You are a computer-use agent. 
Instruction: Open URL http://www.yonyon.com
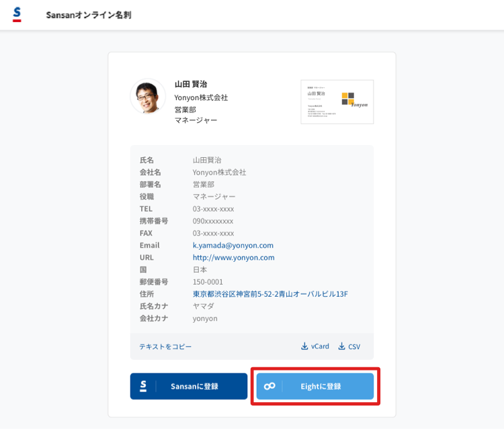click(x=234, y=258)
